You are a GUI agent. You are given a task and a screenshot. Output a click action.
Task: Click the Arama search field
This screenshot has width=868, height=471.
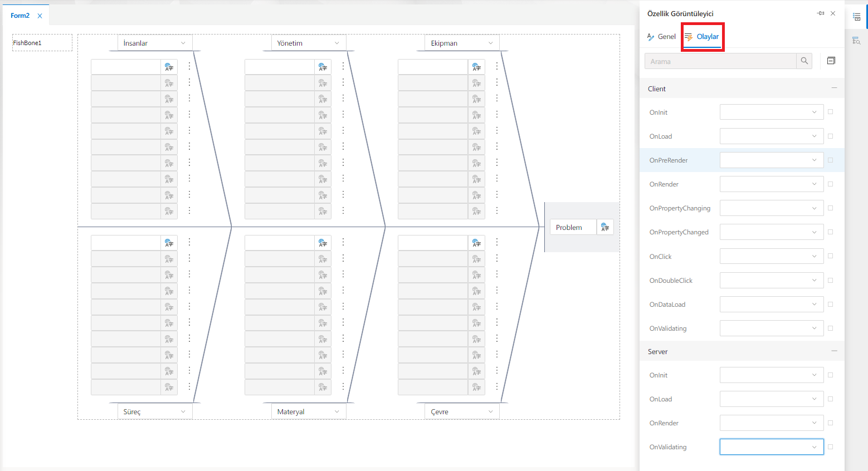(x=720, y=61)
